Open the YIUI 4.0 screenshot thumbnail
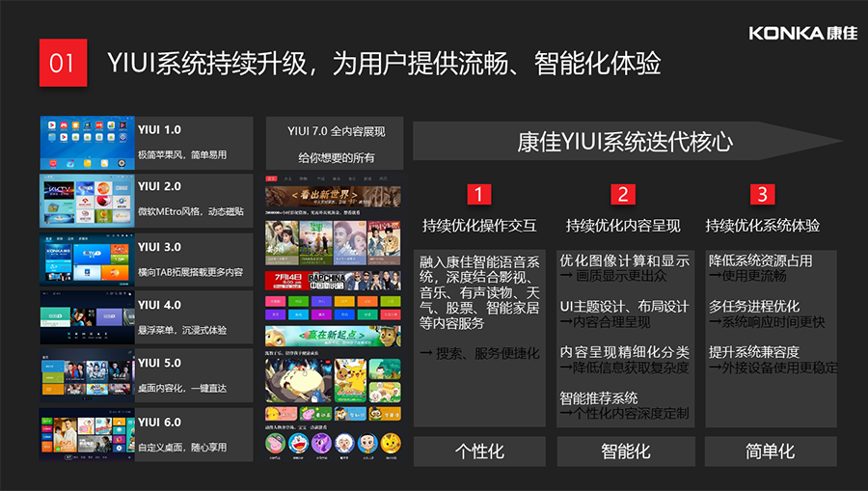 [x=88, y=317]
